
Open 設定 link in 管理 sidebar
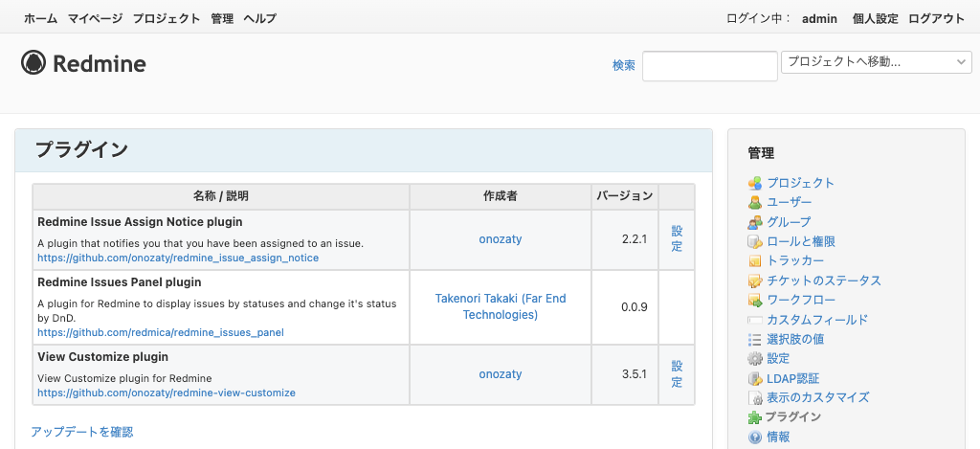point(778,359)
